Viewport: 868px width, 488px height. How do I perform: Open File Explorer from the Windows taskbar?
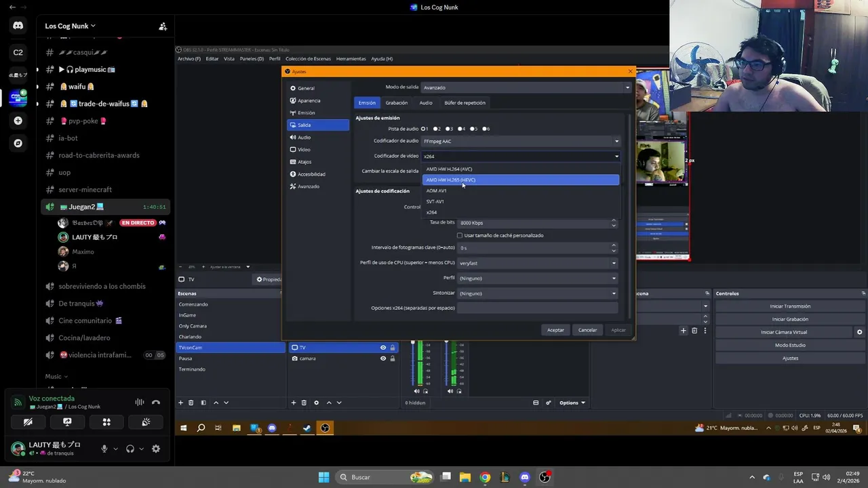(x=465, y=477)
